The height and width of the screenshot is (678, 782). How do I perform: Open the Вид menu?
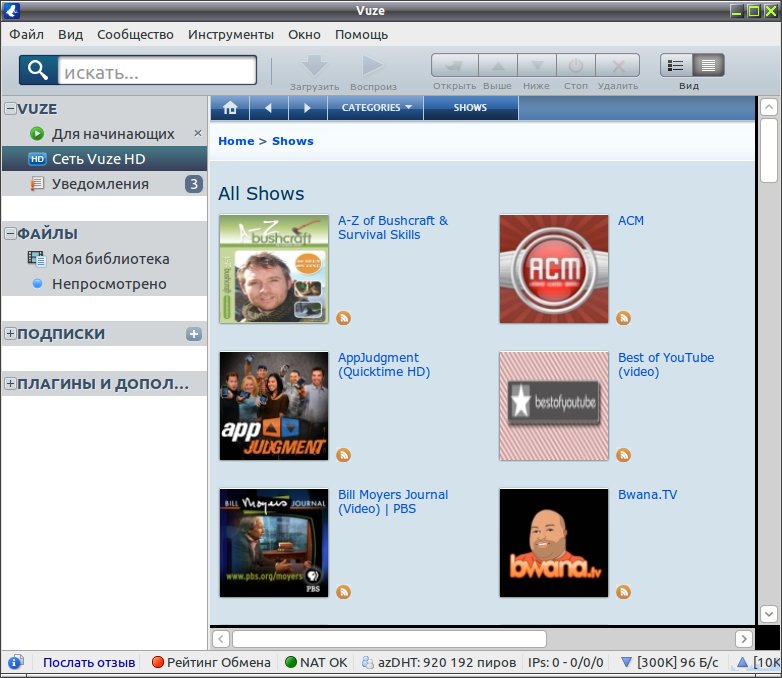(x=70, y=34)
